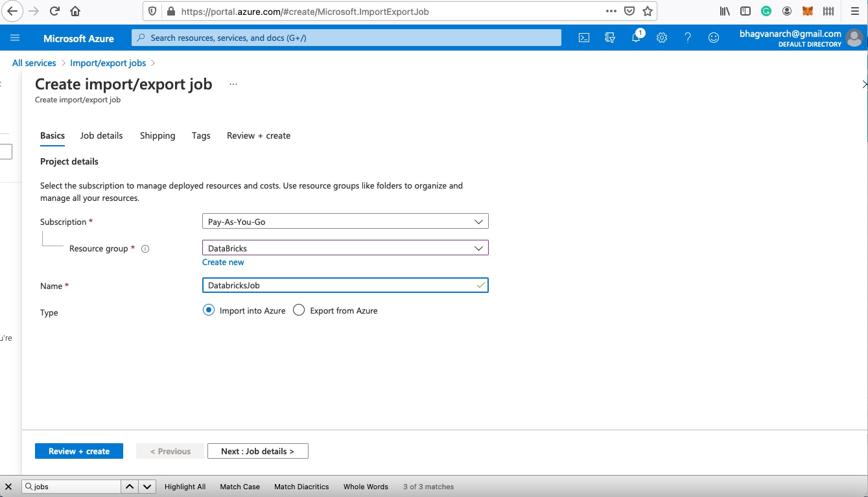Close the browser find bar
The image size is (868, 497).
coord(8,487)
